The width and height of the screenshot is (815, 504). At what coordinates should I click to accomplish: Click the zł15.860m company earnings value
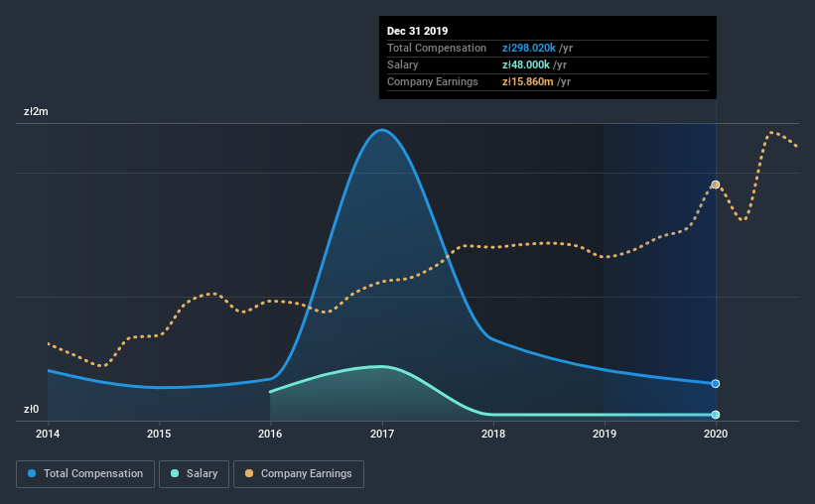tap(527, 81)
